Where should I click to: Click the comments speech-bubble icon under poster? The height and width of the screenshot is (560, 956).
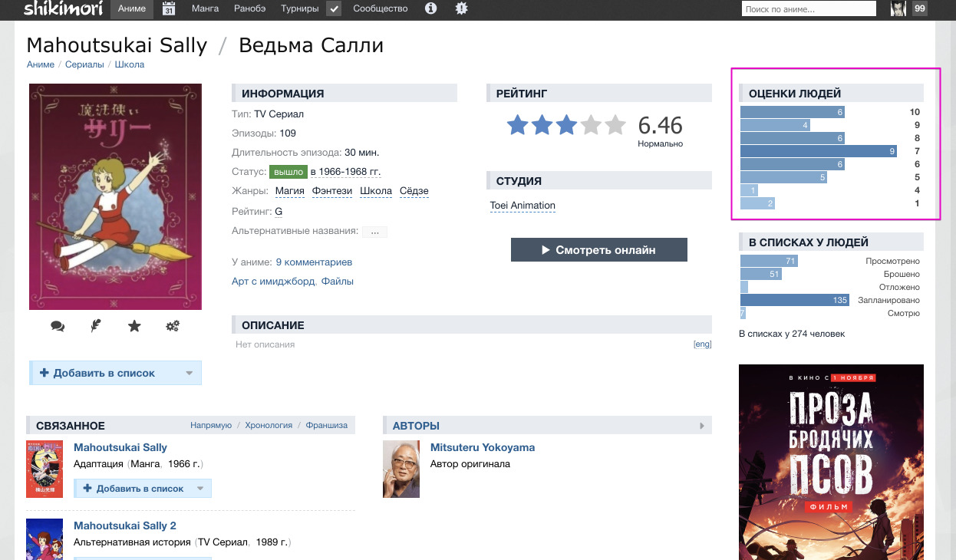pyautogui.click(x=58, y=326)
